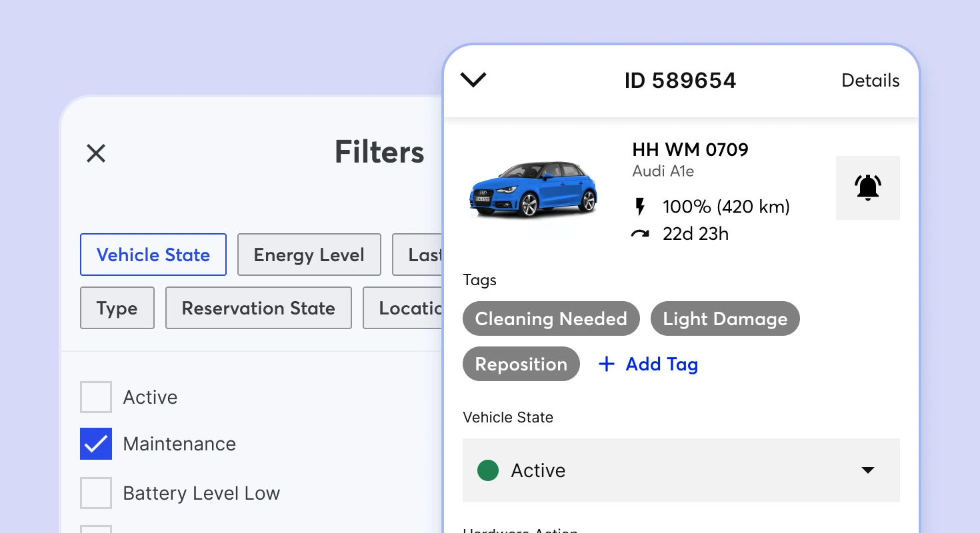Click the plus icon next to Add Tag
The height and width of the screenshot is (533, 980).
607,364
